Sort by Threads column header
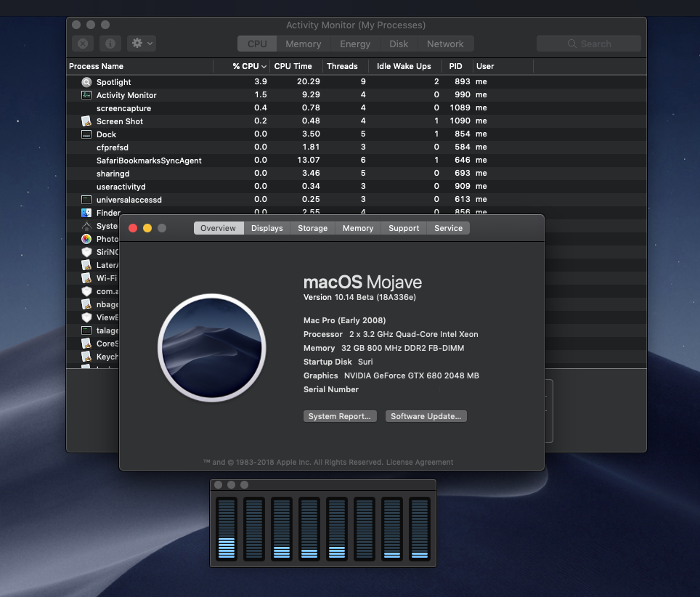700x597 pixels. [x=346, y=66]
